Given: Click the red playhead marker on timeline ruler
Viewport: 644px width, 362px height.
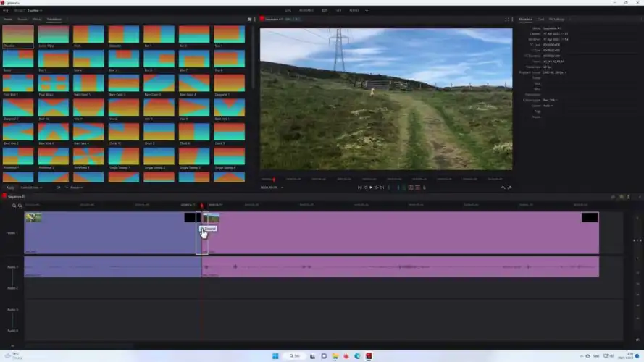Looking at the screenshot, I should click(201, 206).
